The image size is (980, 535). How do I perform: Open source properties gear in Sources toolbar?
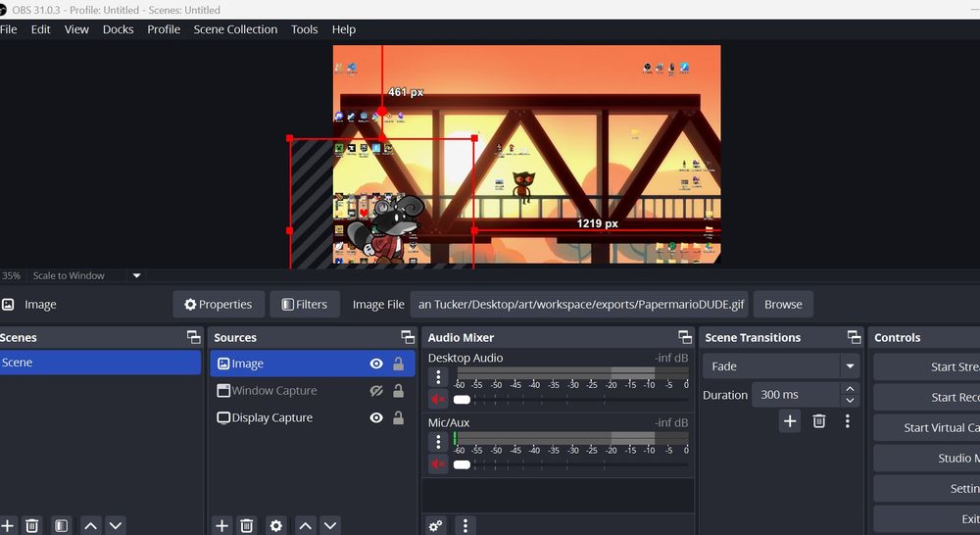276,525
